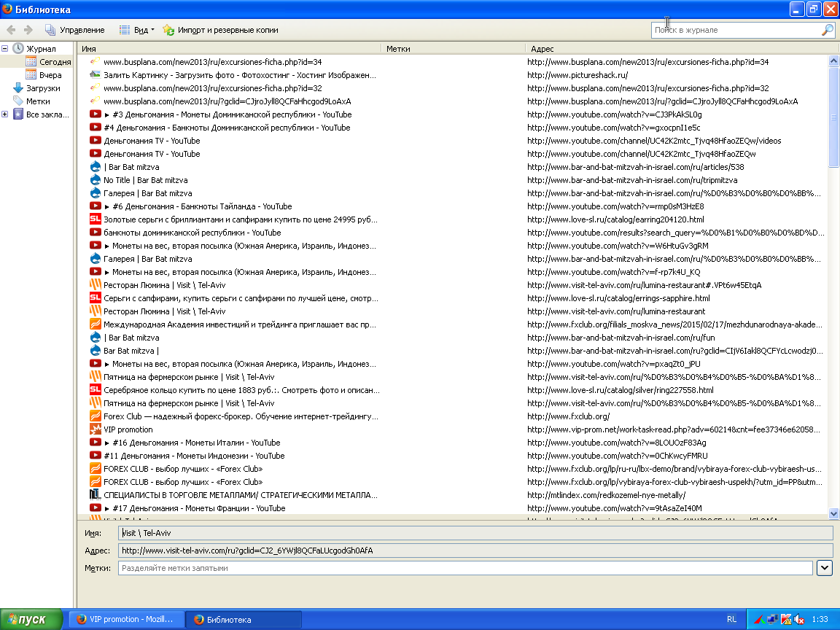This screenshot has height=630, width=840.
Task: Sort by the Имя column header
Action: (229, 49)
